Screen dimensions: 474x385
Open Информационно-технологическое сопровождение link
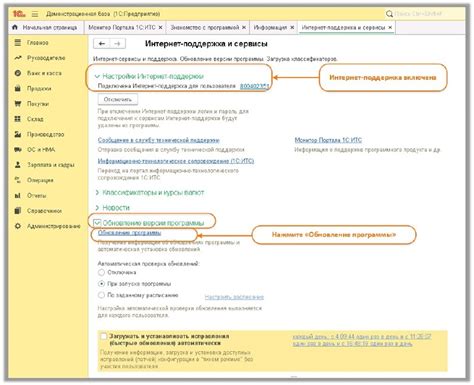[176, 161]
